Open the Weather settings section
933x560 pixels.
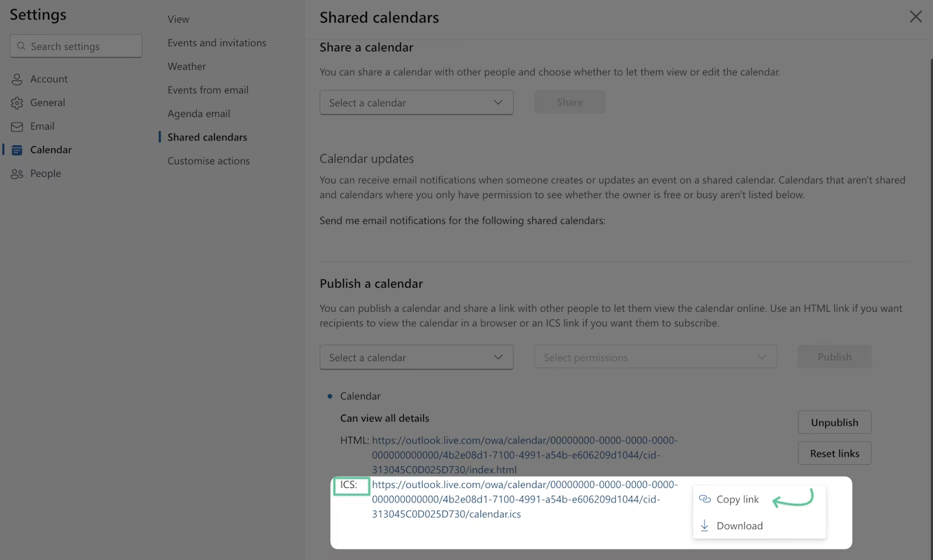[x=187, y=66]
